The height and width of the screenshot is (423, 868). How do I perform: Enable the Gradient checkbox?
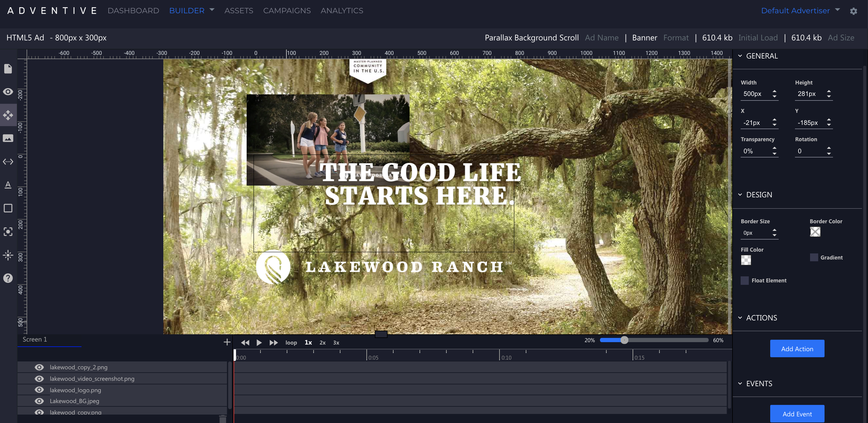[814, 257]
